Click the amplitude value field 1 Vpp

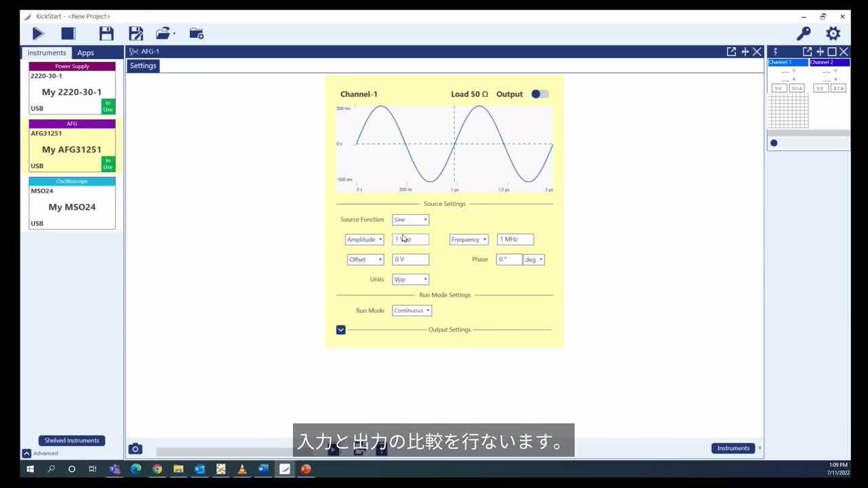tap(410, 239)
